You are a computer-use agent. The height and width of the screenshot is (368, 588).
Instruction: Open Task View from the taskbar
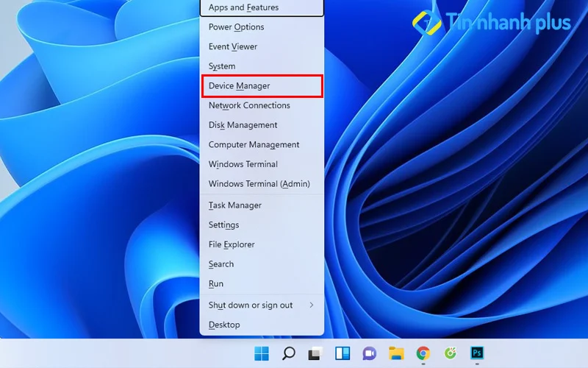click(x=315, y=354)
